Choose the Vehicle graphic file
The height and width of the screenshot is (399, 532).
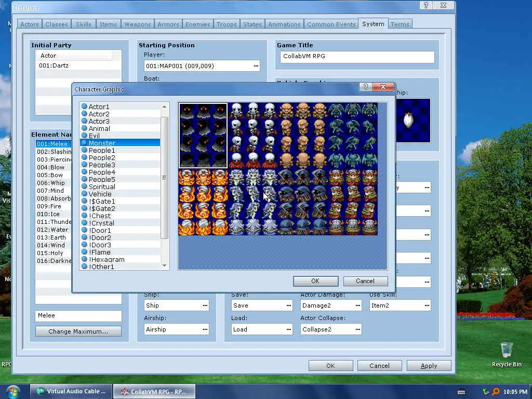120,194
